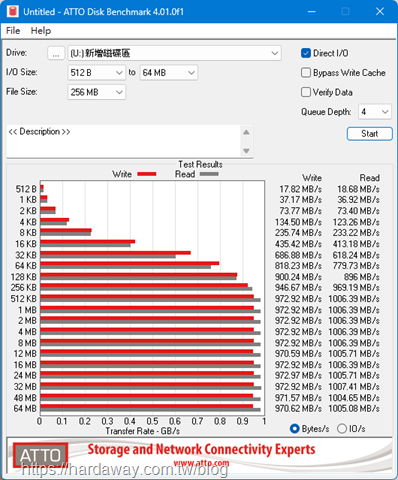Click the 256 KB write value 946.67 MB/s
The image size is (398, 480).
298,287
